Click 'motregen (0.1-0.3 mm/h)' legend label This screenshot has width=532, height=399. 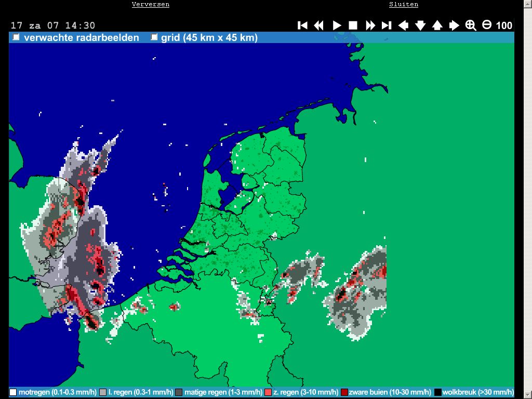tap(57, 392)
